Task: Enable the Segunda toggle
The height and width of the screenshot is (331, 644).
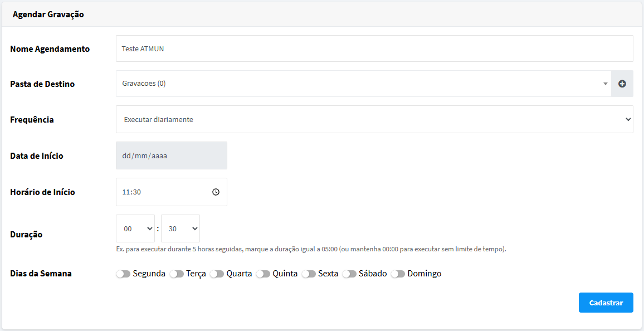Action: coord(123,274)
